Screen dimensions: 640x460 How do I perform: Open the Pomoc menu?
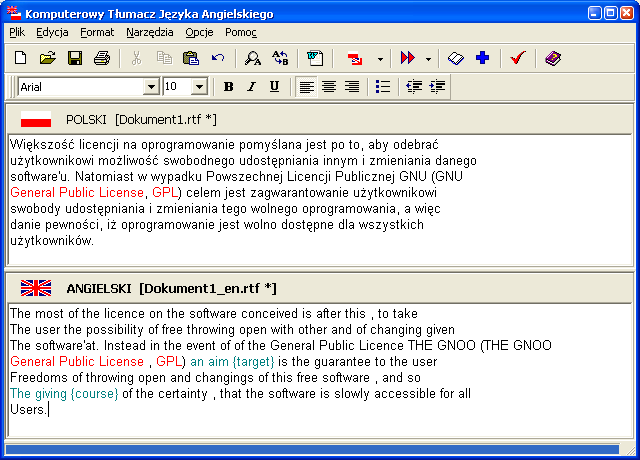(241, 32)
